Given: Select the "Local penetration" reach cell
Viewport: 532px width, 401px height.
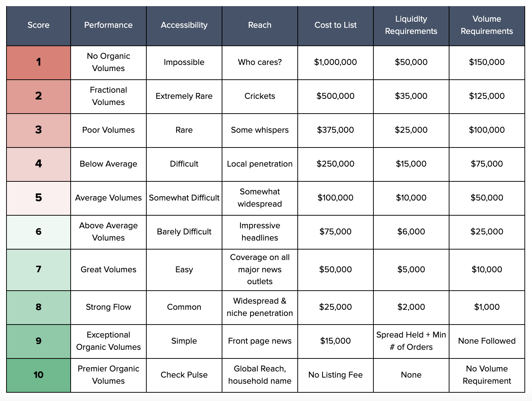Looking at the screenshot, I should pyautogui.click(x=260, y=164).
